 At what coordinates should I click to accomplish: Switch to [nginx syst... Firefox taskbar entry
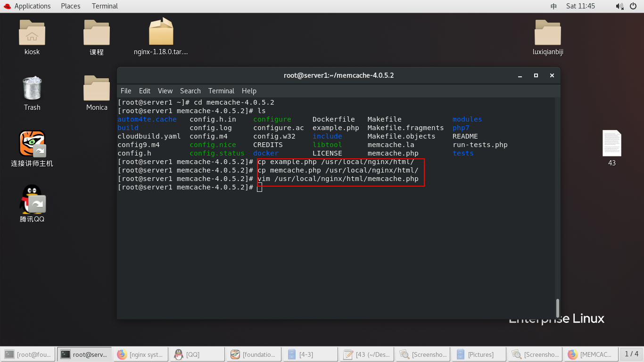tap(141, 354)
